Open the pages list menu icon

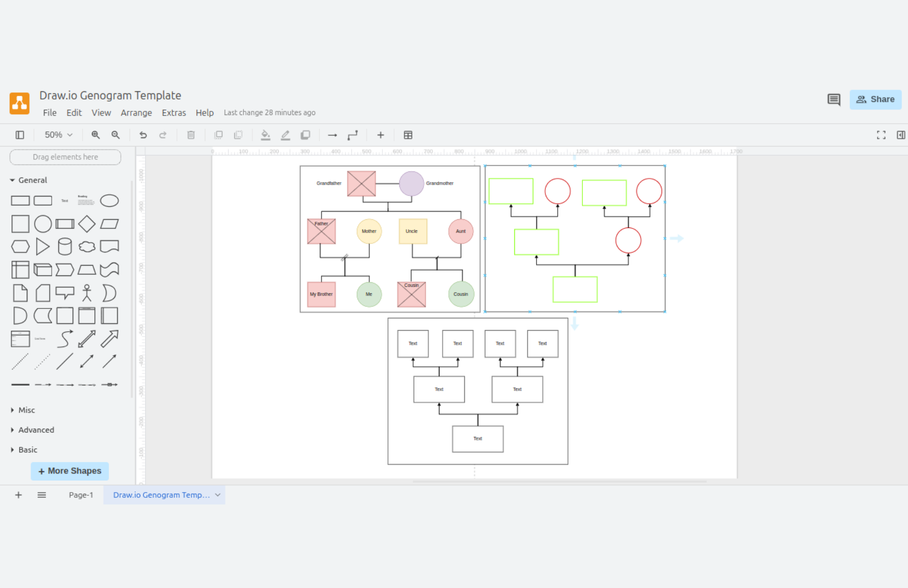tap(42, 495)
